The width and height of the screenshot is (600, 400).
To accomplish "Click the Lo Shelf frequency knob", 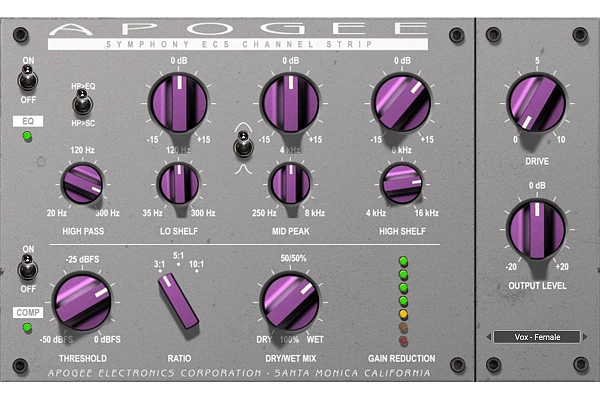I will 179,183.
